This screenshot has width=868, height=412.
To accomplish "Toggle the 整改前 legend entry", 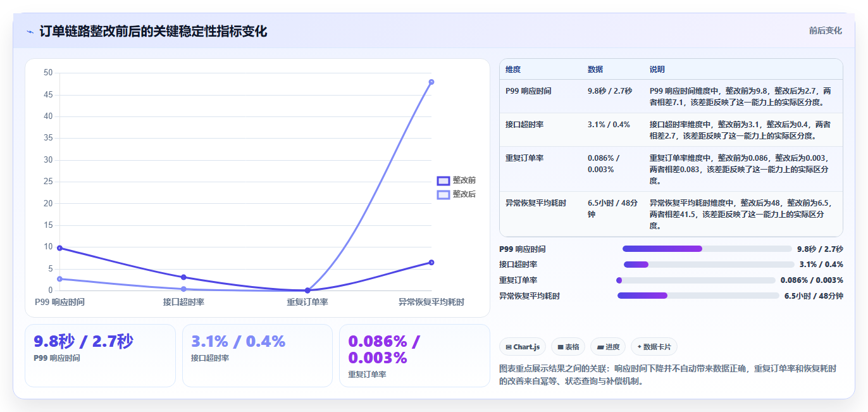I will click(456, 180).
